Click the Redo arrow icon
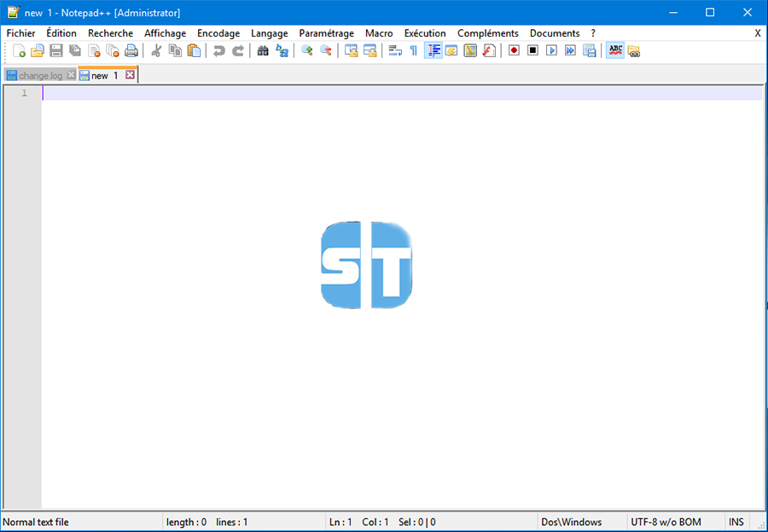This screenshot has height=532, width=768. click(x=238, y=50)
